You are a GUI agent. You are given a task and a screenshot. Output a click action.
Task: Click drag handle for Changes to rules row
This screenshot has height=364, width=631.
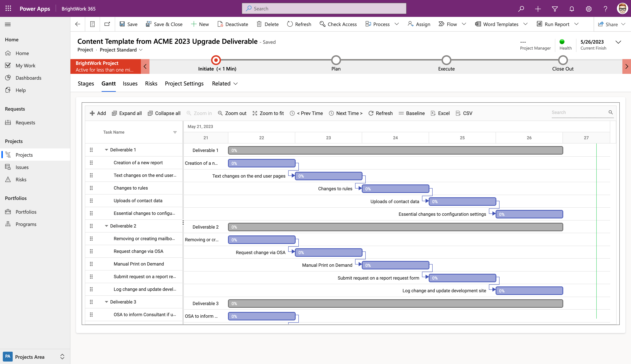tap(91, 188)
